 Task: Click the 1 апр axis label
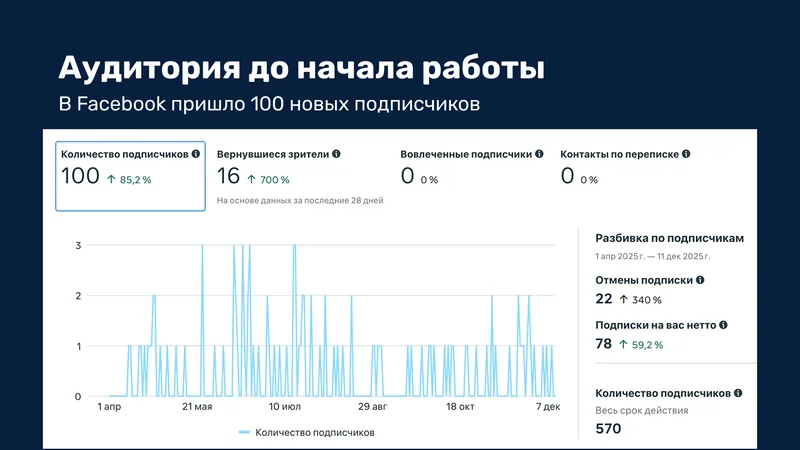[109, 407]
